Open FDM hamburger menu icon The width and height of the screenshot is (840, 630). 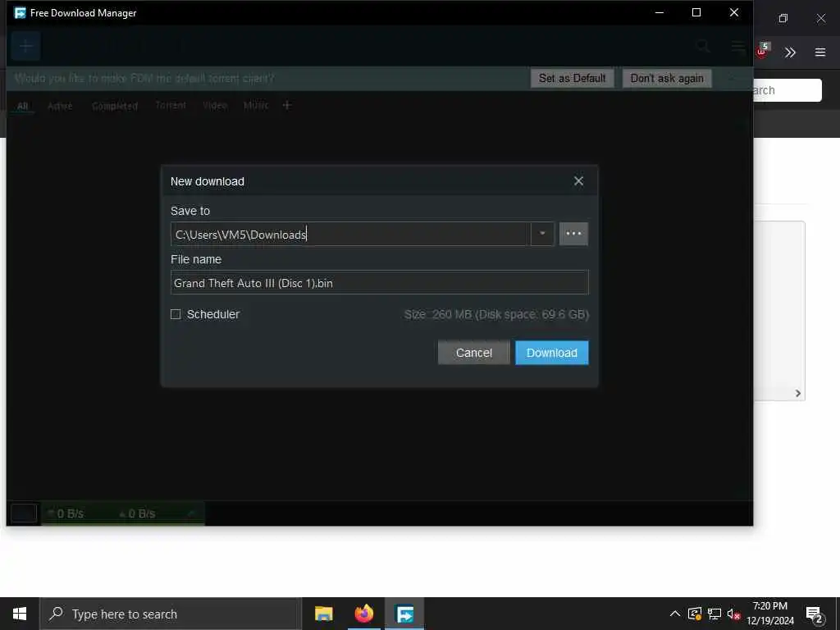[x=739, y=47]
